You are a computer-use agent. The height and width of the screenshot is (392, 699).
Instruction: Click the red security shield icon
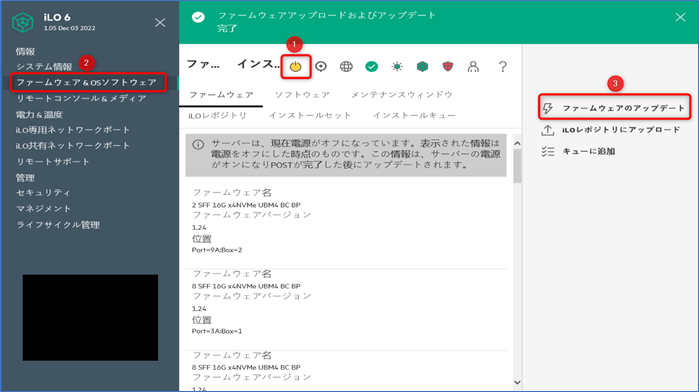coord(448,66)
